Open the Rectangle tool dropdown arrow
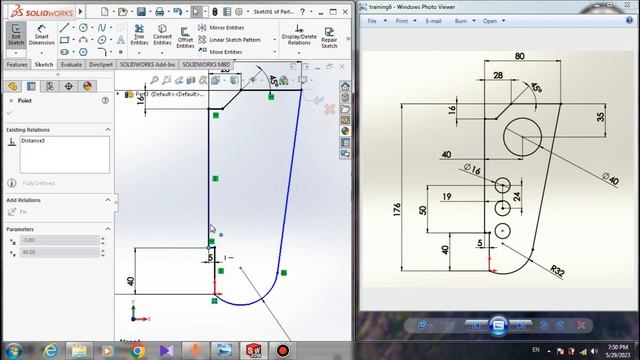Image resolution: width=640 pixels, height=360 pixels. [73, 40]
